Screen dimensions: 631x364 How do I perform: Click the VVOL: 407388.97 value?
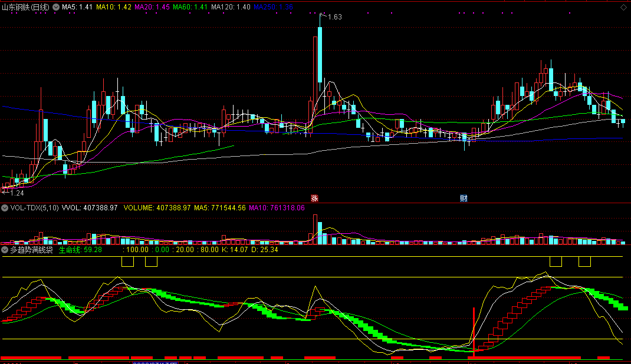pyautogui.click(x=90, y=208)
